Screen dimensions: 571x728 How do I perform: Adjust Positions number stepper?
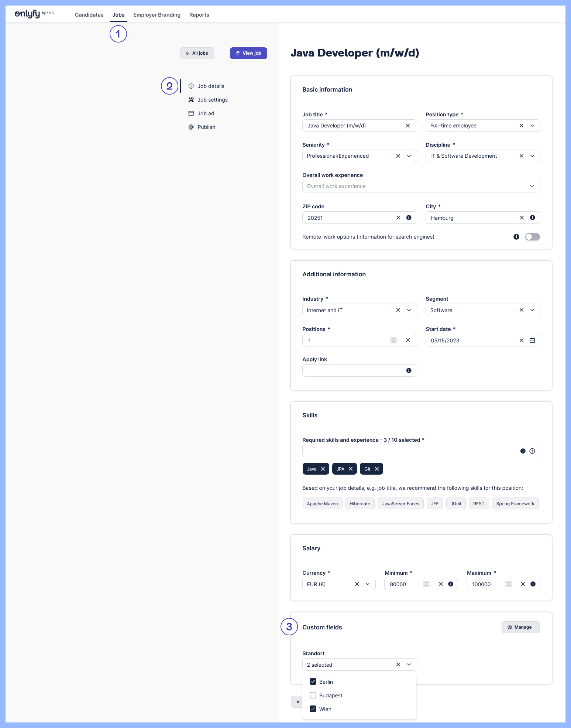pos(393,340)
